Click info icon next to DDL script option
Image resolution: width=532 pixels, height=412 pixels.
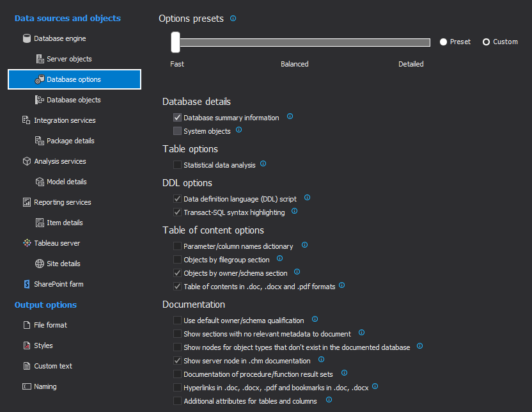(307, 198)
